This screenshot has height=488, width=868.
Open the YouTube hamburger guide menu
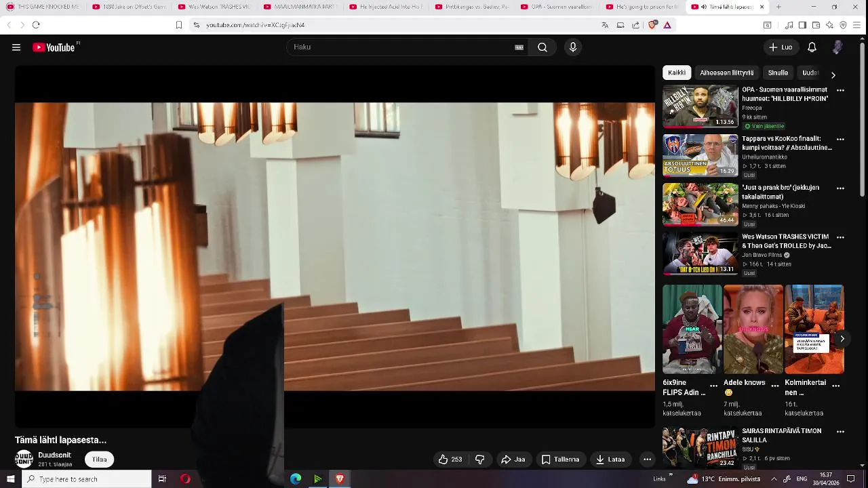tap(16, 47)
